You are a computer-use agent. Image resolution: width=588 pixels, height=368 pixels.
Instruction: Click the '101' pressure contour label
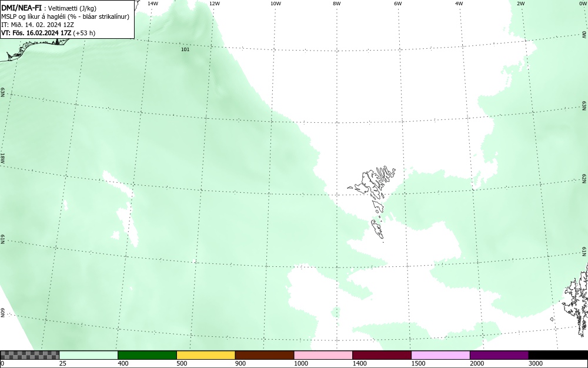[185, 49]
